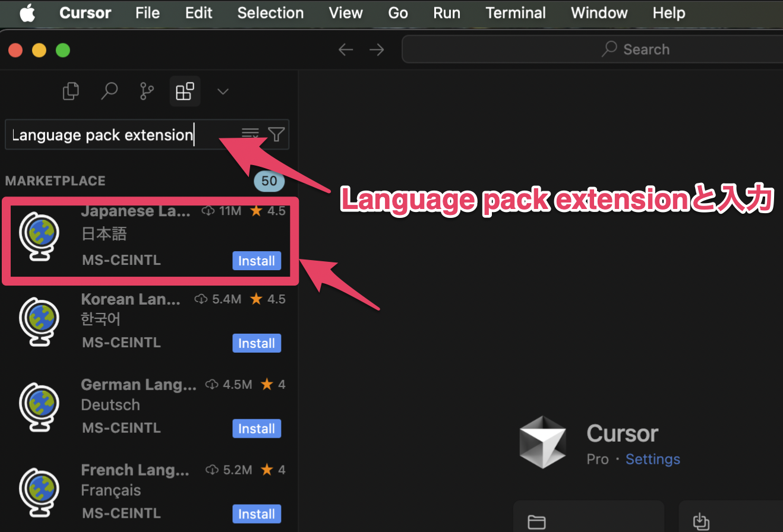The image size is (783, 532).
Task: Install the Japanese Language Pack
Action: pos(257,261)
